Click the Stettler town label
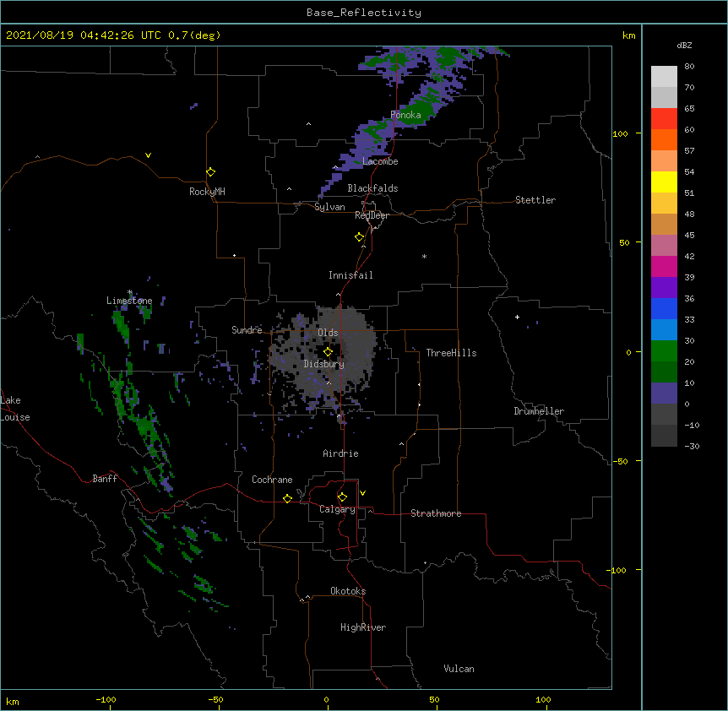 pos(535,200)
